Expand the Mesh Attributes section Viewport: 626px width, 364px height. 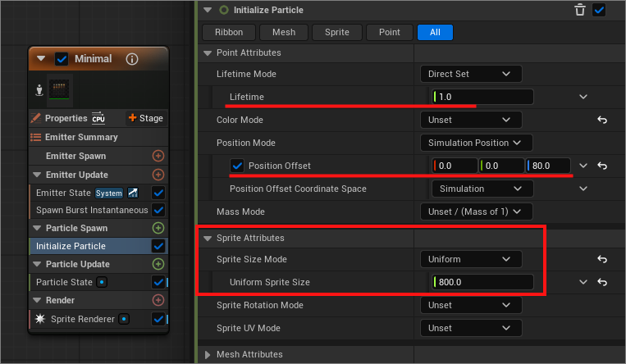pos(207,354)
